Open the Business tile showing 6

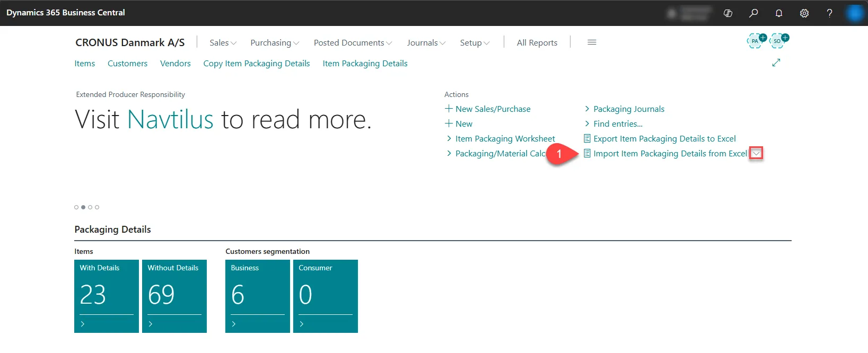tap(258, 296)
